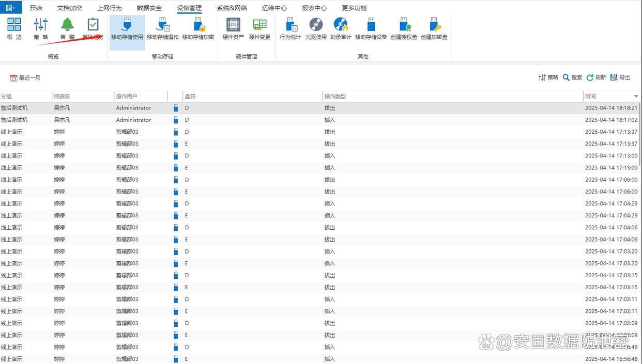Open the 概览 overview icon
This screenshot has width=642, height=364.
[x=14, y=28]
